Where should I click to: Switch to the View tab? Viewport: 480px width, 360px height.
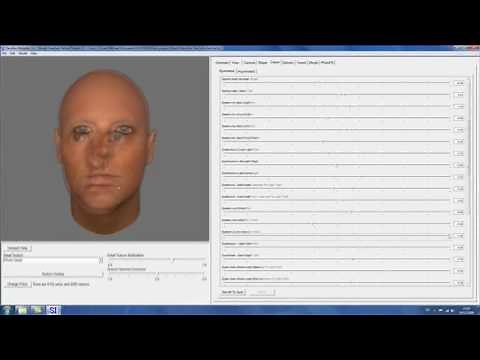[236, 63]
